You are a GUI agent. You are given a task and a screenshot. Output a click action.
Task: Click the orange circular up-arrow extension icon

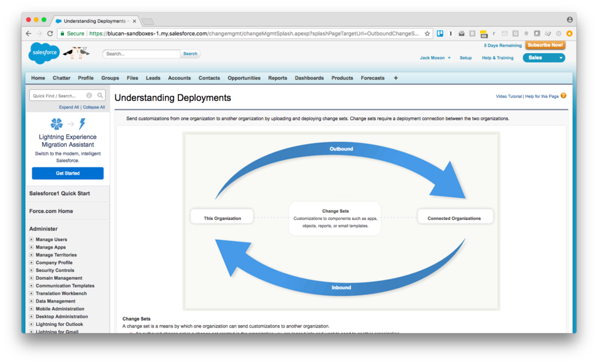569,33
